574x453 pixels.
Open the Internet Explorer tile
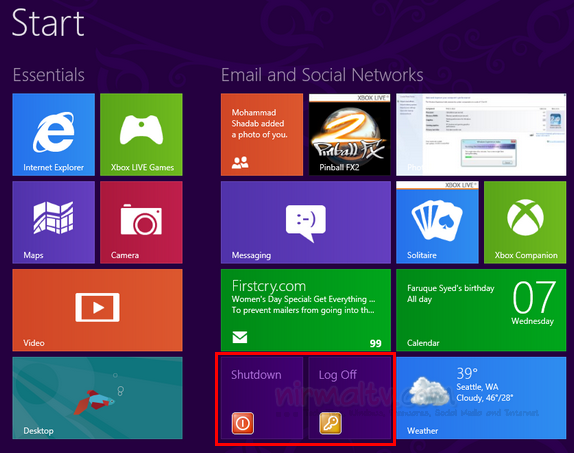53,134
